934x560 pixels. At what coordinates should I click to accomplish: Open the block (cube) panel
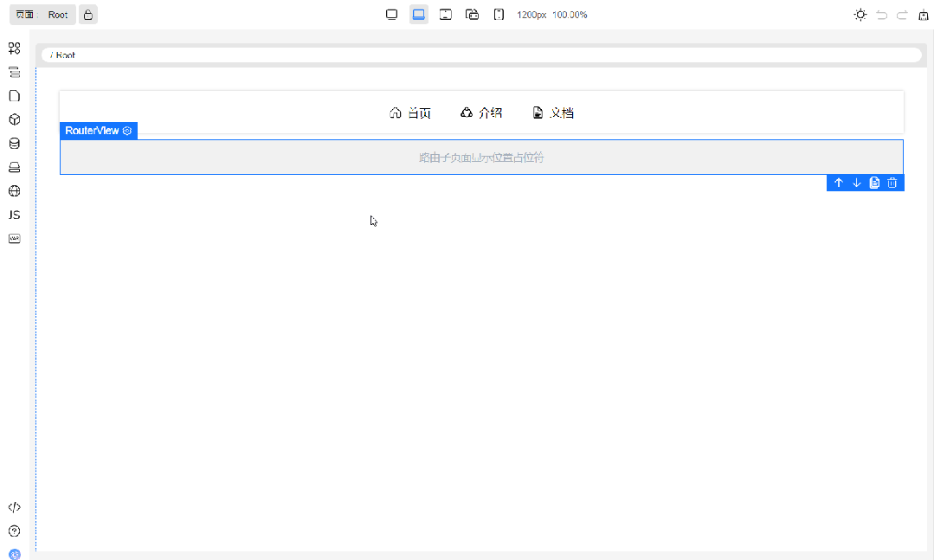tap(14, 119)
